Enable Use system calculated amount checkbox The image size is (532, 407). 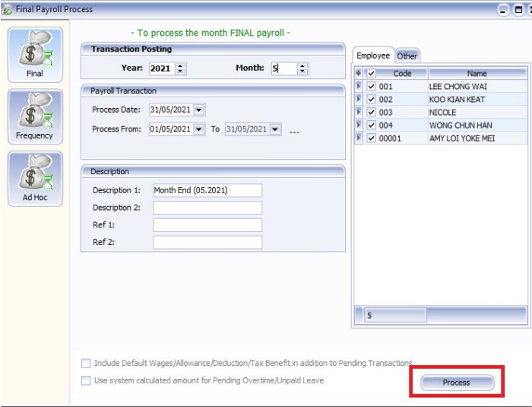tap(86, 380)
